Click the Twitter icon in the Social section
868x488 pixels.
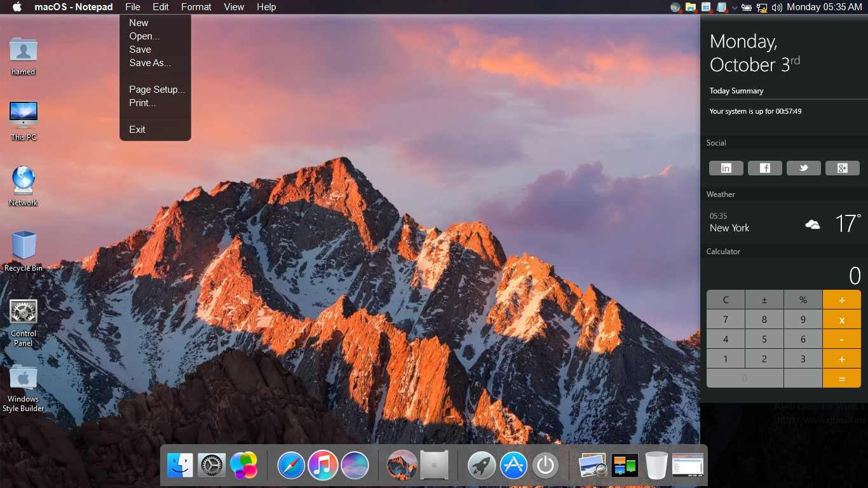(x=803, y=168)
